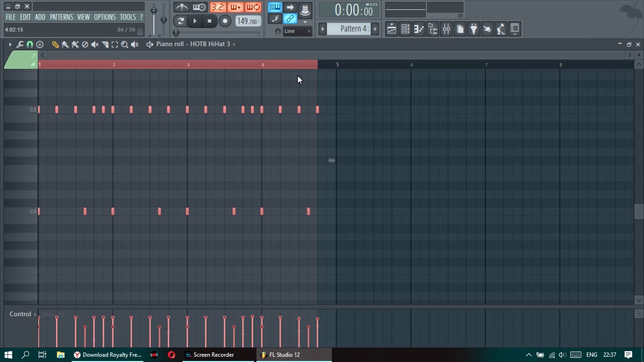
Task: Open the Pattern 4 selector
Action: [x=353, y=29]
